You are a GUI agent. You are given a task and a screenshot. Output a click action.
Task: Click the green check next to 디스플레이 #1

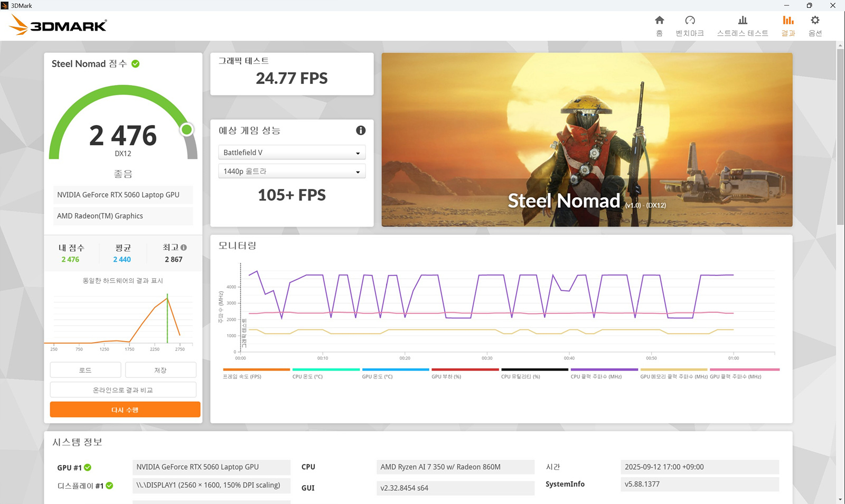pos(109,486)
